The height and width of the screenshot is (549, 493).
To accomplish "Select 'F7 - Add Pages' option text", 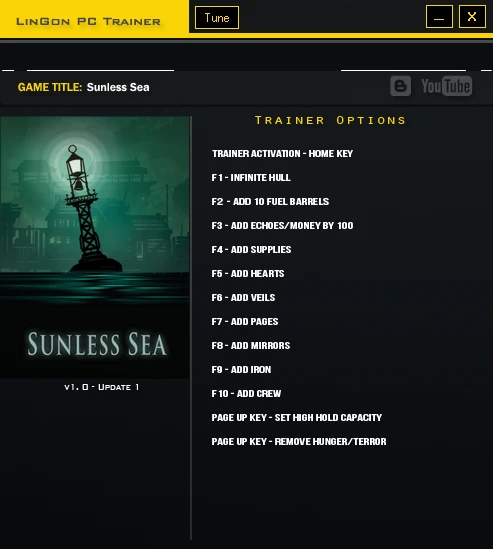I will point(245,321).
